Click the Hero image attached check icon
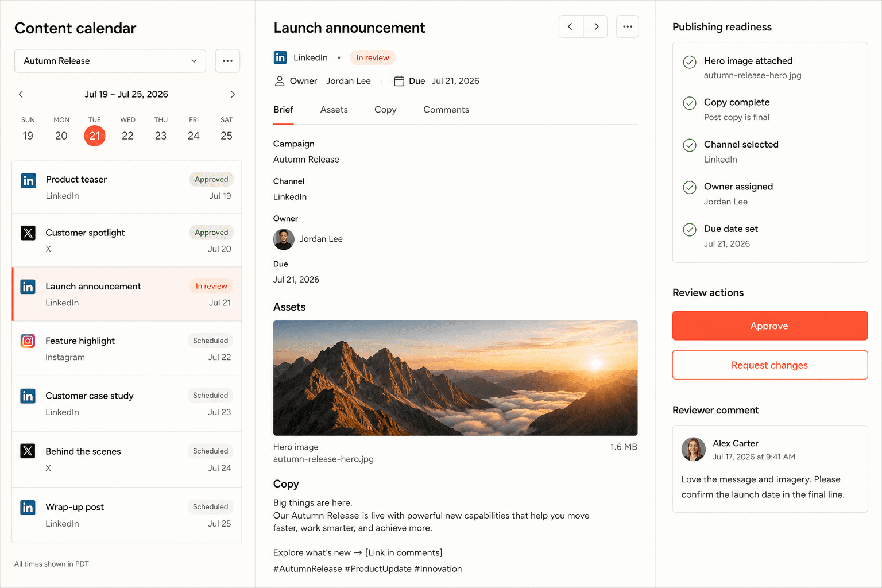The height and width of the screenshot is (588, 882). coord(690,62)
